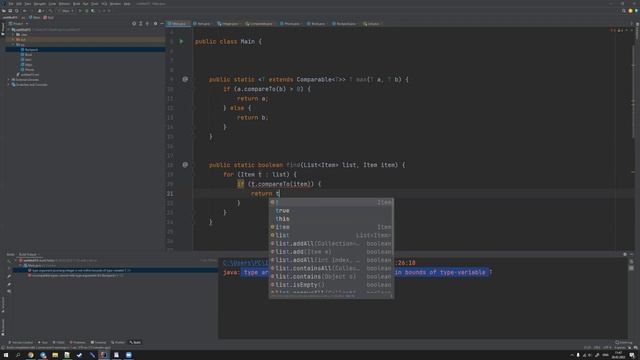Select second build error row

116,276
